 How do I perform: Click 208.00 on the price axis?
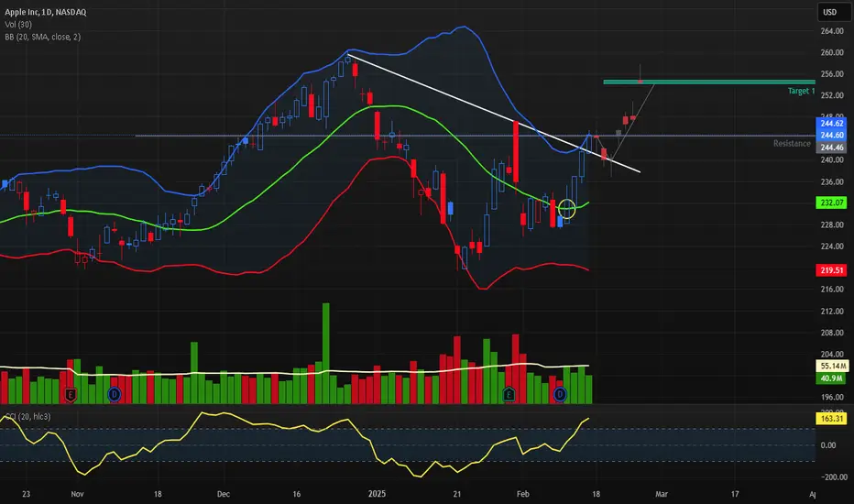(x=832, y=333)
